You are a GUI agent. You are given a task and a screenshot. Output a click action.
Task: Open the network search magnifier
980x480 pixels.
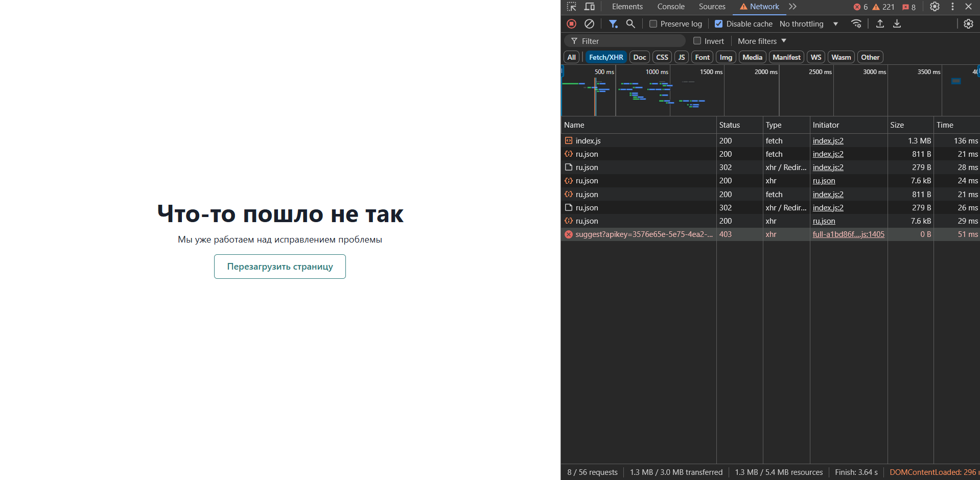point(631,24)
